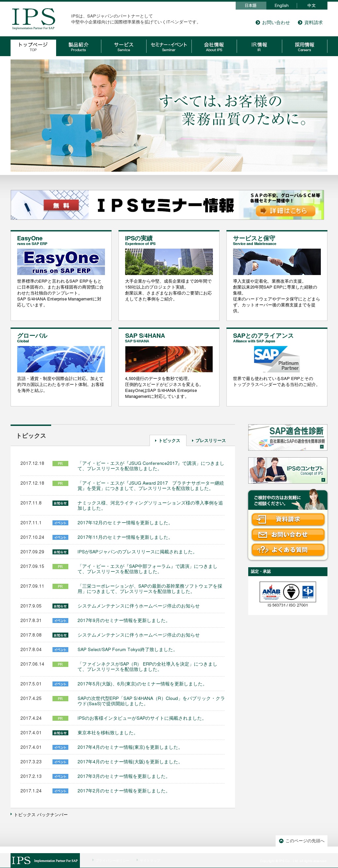Click the SAP適合性診断 banner

(x=288, y=437)
